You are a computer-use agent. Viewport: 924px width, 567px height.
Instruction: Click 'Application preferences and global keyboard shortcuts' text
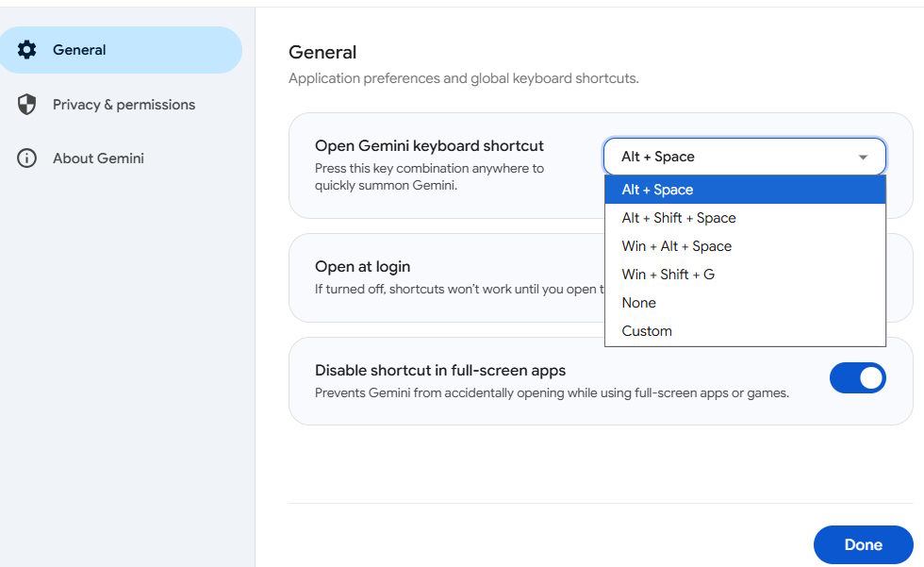click(x=464, y=78)
